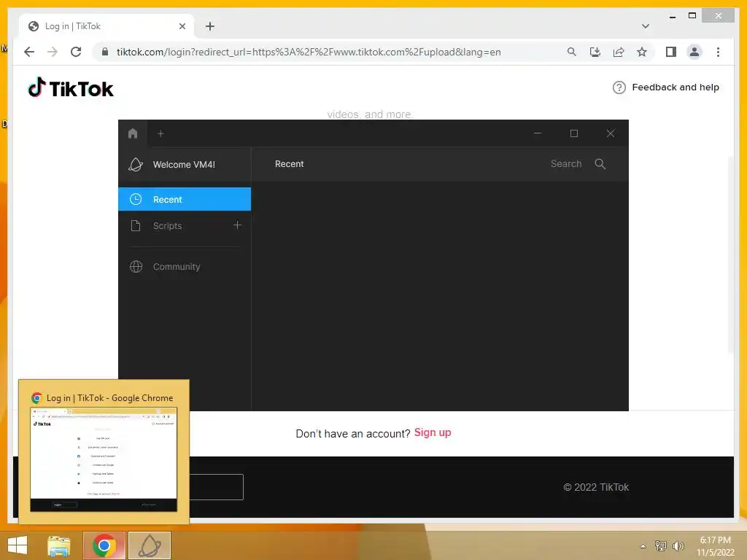Show hidden system tray icons

[643, 546]
